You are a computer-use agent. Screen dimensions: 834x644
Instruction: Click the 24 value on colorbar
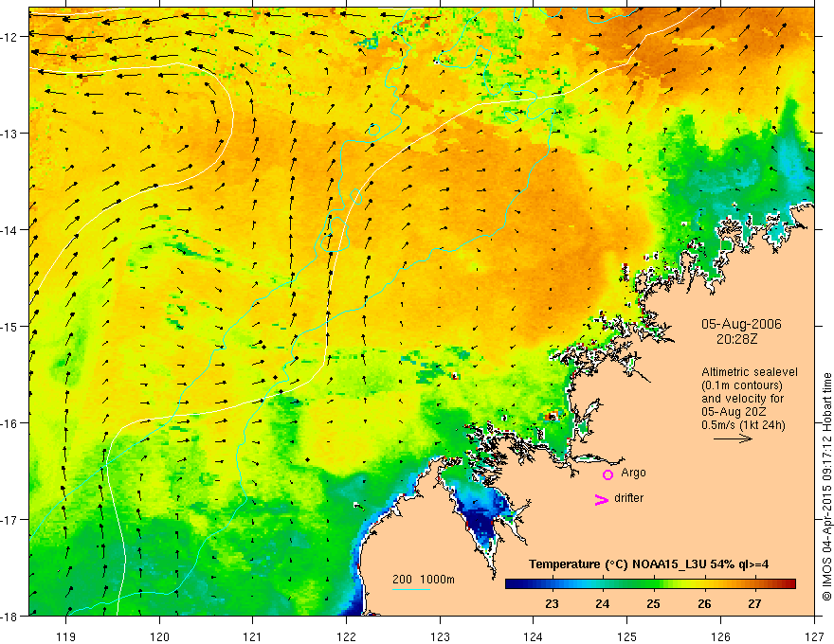(x=602, y=603)
